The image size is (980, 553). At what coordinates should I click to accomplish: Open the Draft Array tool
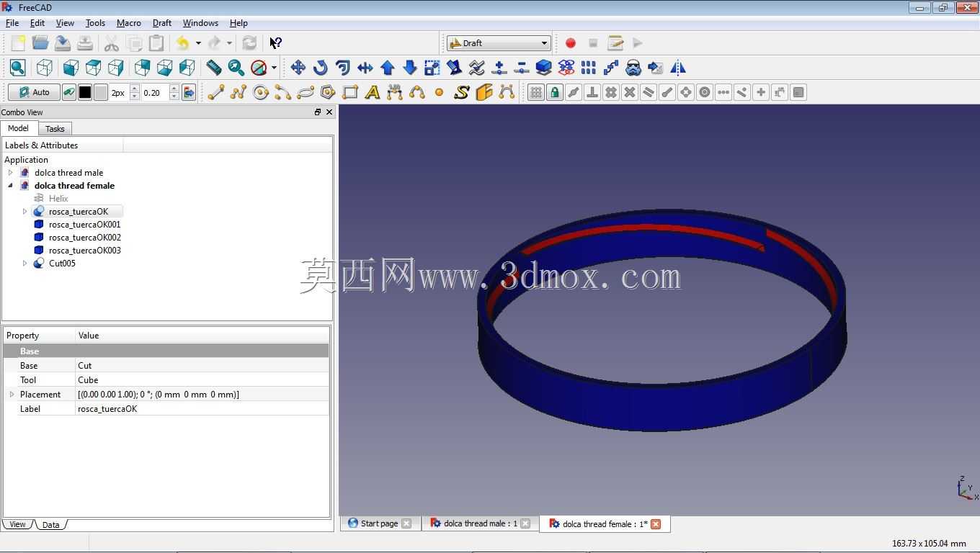[588, 68]
